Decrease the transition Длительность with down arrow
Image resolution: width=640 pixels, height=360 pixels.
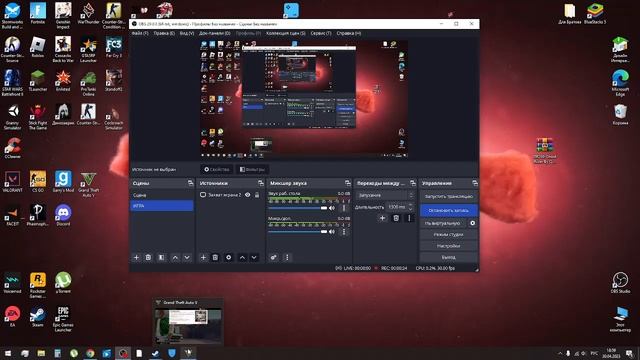(x=411, y=209)
